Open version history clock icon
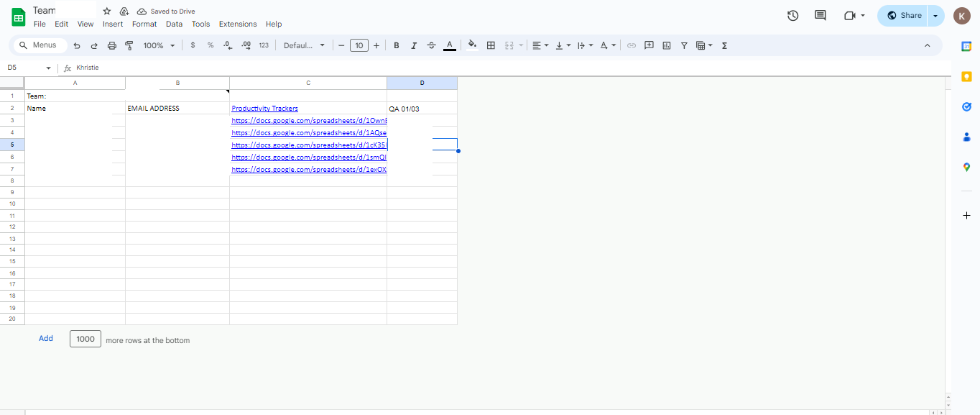The width and height of the screenshot is (980, 415). tap(793, 15)
